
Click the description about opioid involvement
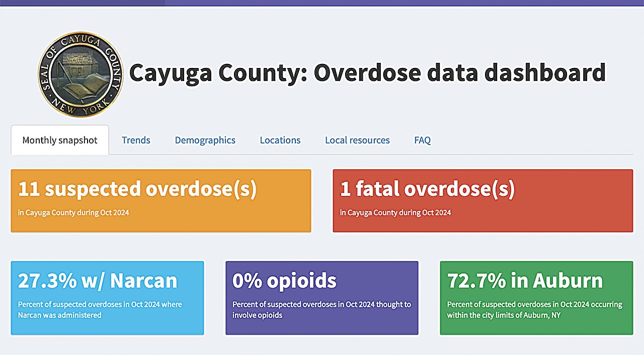pyautogui.click(x=321, y=310)
